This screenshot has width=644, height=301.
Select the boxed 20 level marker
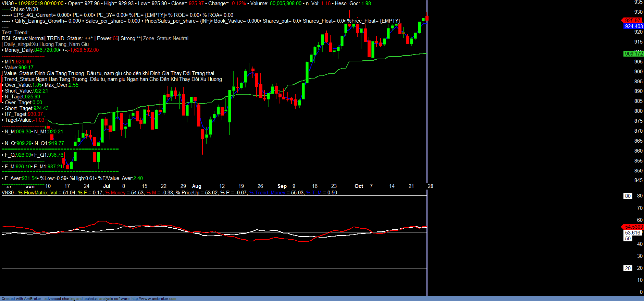pos(628,268)
